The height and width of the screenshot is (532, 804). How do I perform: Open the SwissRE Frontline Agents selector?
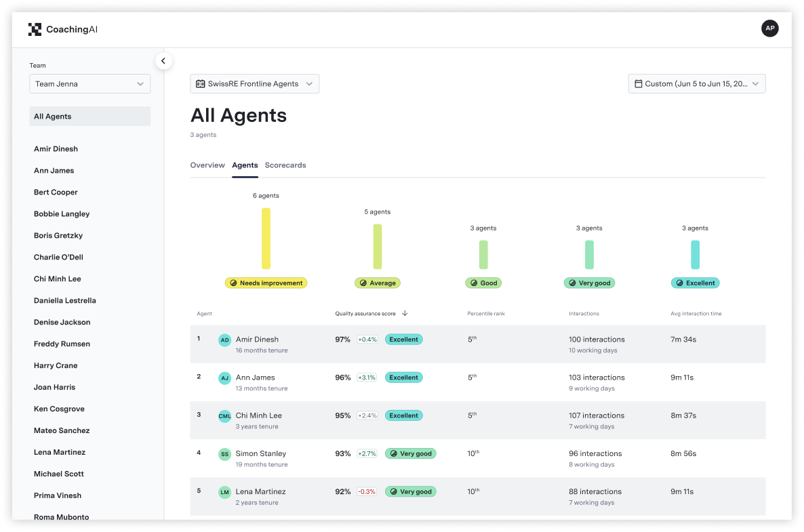pyautogui.click(x=254, y=84)
